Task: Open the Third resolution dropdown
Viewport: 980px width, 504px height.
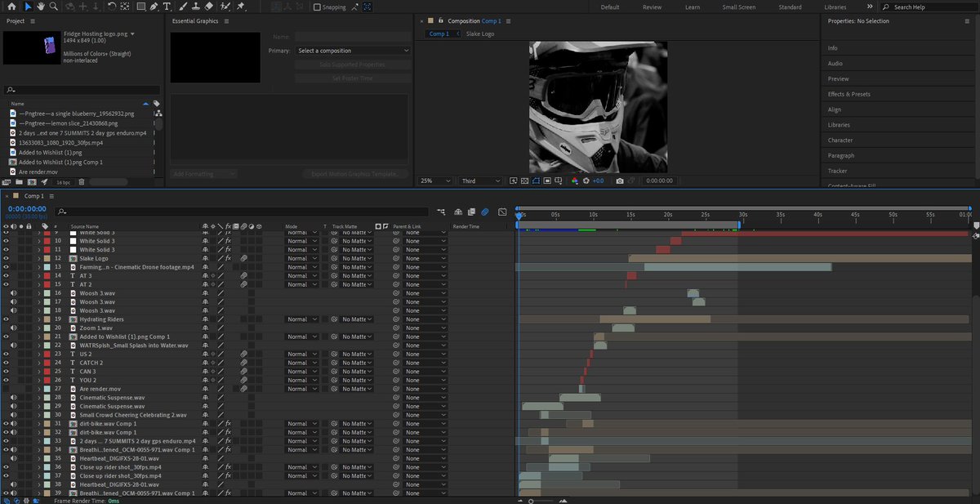Action: [481, 181]
